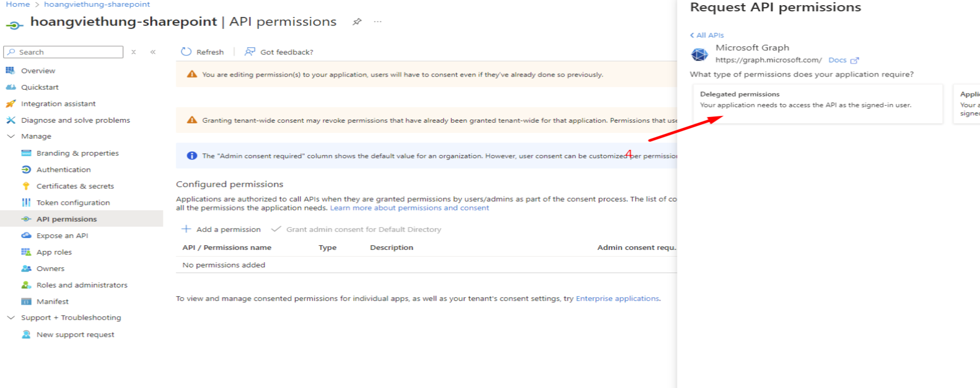This screenshot has width=980, height=388.
Task: Sort by API / Permissions name column
Action: pos(227,247)
